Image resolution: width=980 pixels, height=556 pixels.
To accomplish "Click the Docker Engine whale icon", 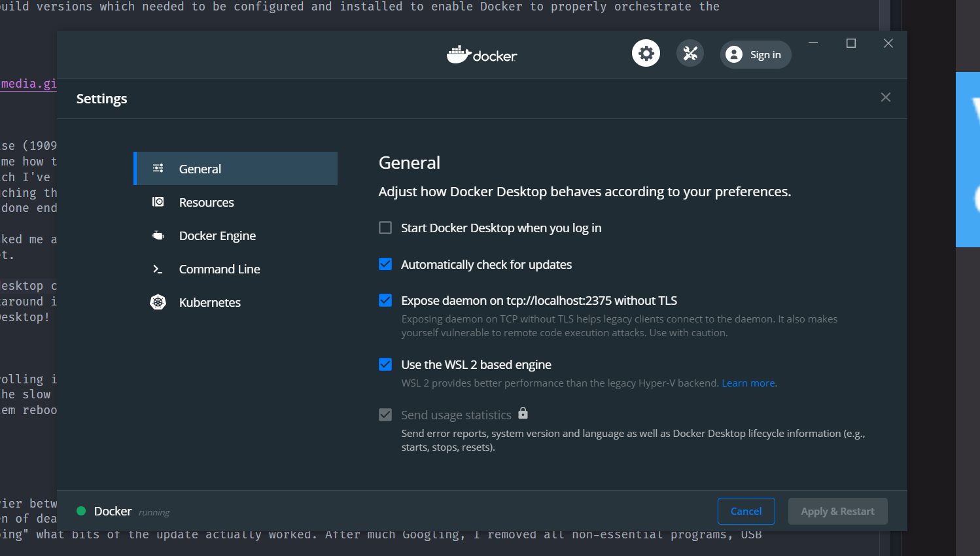I will 158,235.
